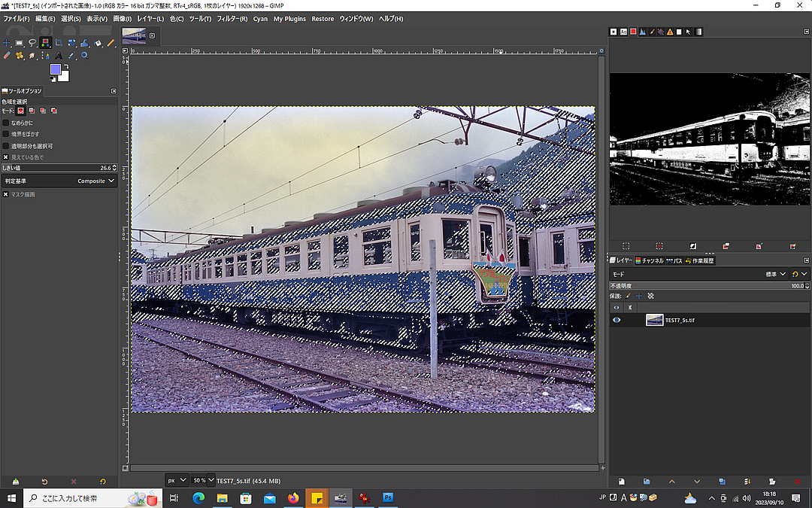Select the Clone/Heal tool
The image size is (812, 508).
coord(20,56)
